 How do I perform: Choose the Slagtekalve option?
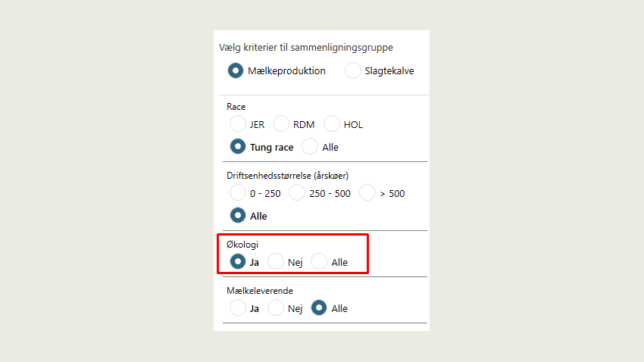[353, 71]
